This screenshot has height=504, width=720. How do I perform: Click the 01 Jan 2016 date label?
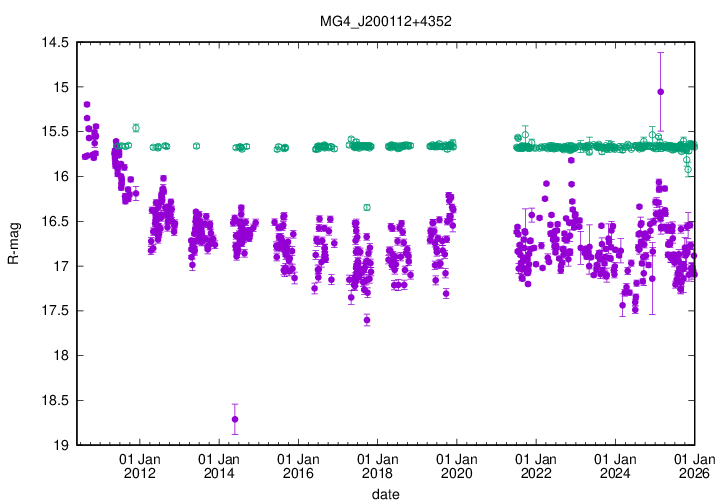pos(298,466)
